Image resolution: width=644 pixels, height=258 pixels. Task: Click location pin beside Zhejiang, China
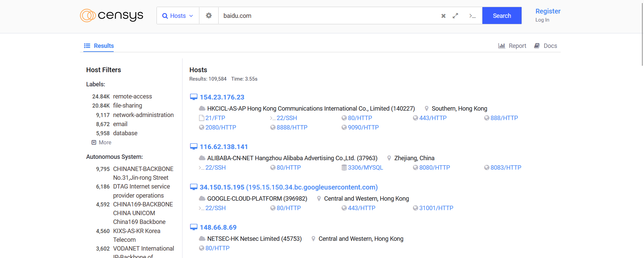(389, 158)
